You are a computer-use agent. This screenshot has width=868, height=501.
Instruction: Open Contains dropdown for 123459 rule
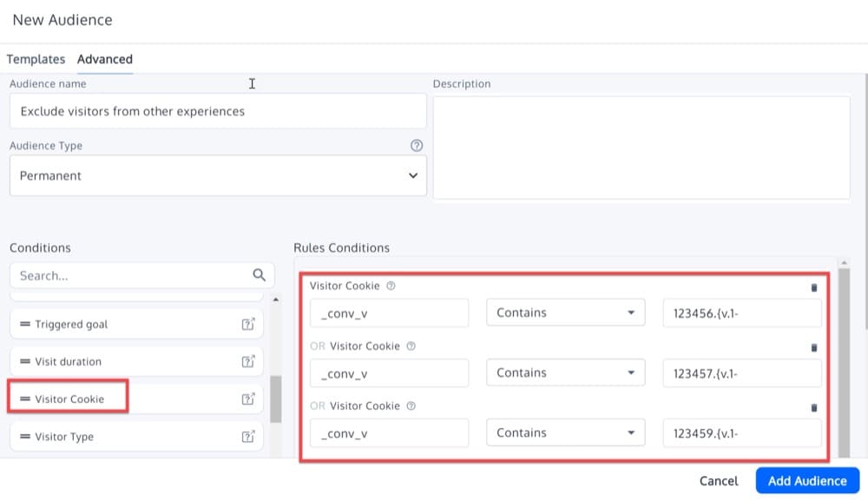566,432
